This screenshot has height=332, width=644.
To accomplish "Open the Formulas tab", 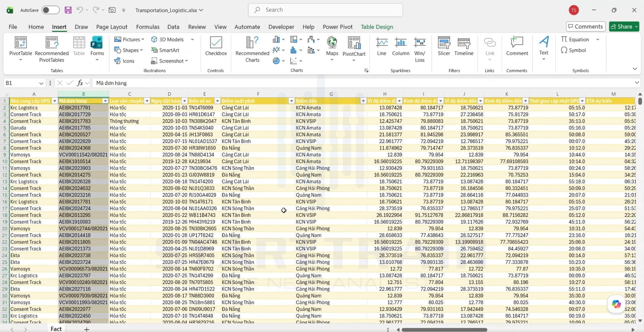I will point(148,27).
